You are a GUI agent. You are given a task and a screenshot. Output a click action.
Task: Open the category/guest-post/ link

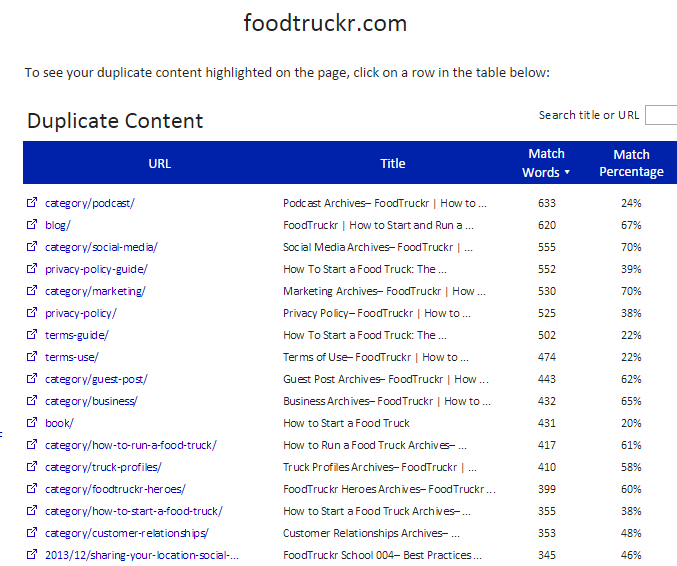coord(96,379)
